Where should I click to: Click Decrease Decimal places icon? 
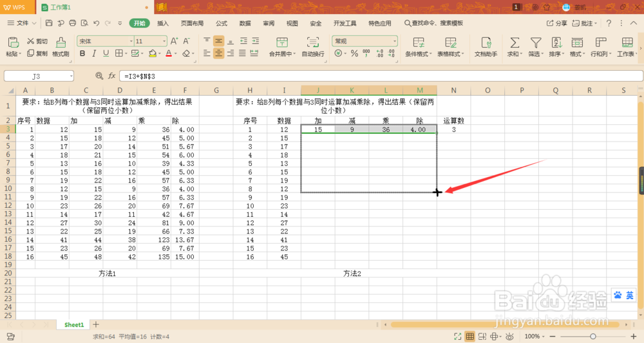[392, 53]
